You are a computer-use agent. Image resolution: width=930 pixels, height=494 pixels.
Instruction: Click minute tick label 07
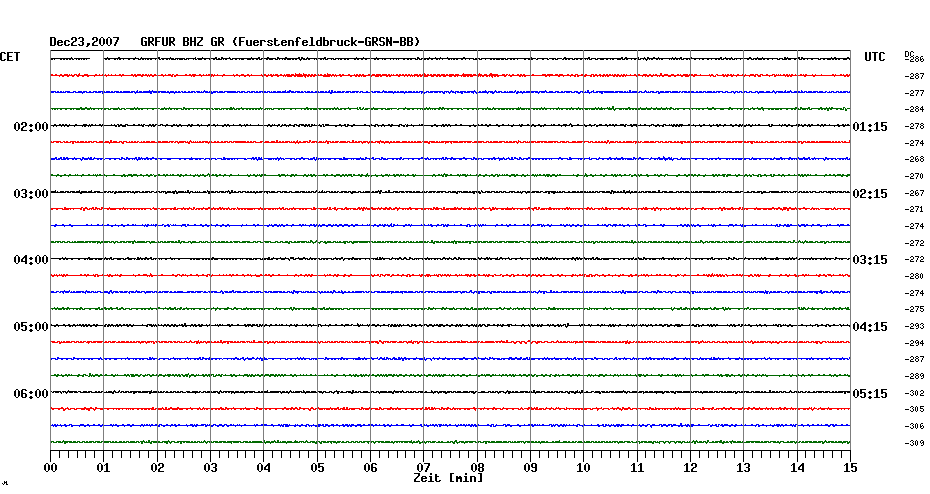click(x=423, y=468)
